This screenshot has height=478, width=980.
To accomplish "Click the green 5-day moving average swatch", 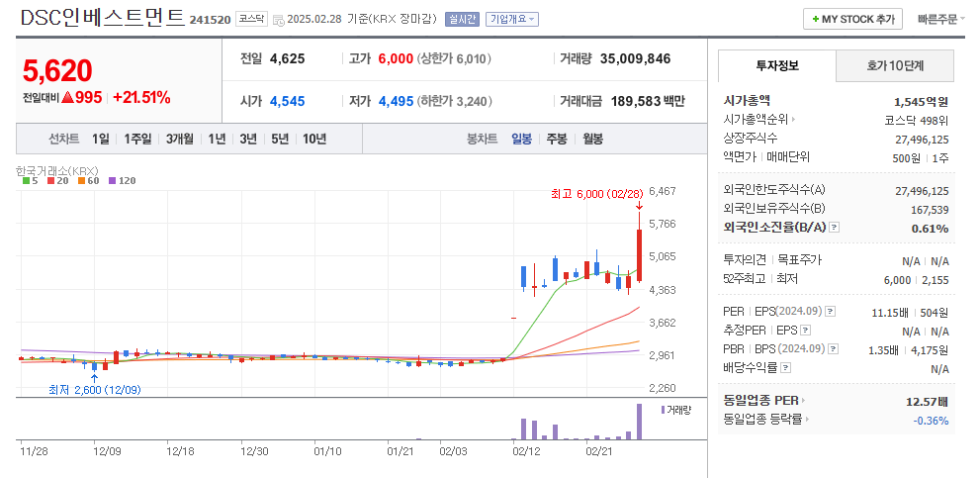I will (26, 181).
